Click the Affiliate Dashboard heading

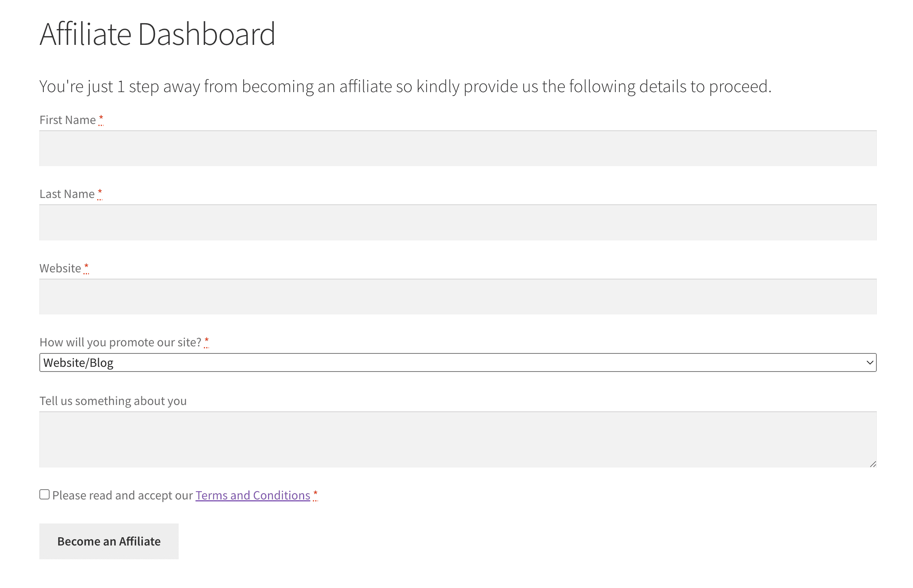(157, 34)
